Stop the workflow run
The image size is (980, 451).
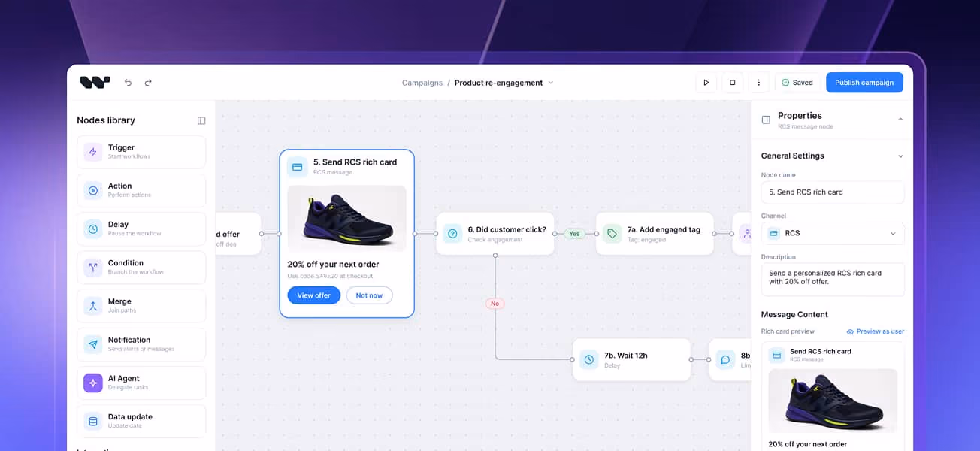click(x=733, y=83)
